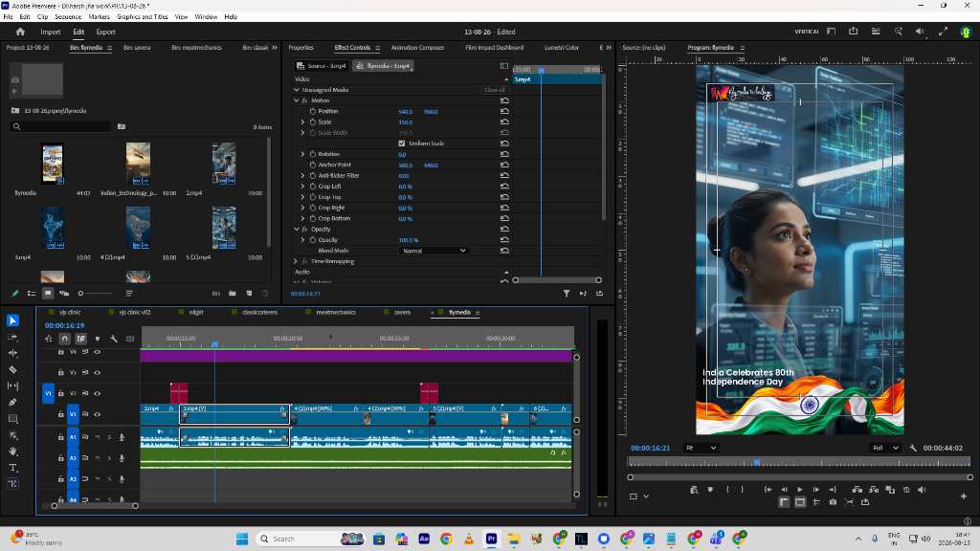Select the Pen tool
Image resolution: width=980 pixels, height=551 pixels.
pos(12,403)
